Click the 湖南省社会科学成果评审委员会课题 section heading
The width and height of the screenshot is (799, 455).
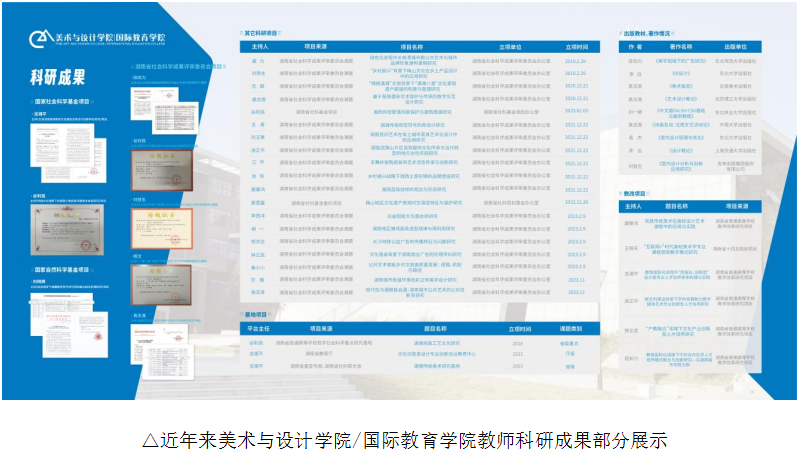(176, 68)
